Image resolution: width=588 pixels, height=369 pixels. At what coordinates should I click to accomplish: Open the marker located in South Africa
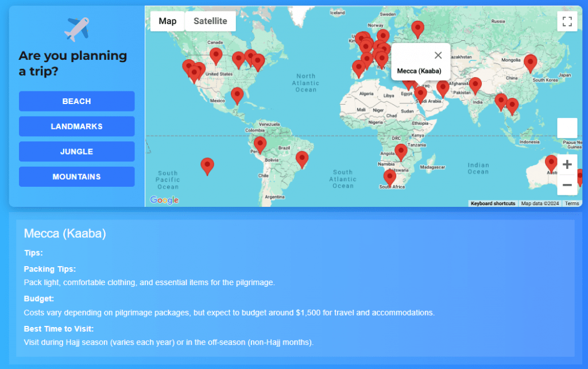390,177
